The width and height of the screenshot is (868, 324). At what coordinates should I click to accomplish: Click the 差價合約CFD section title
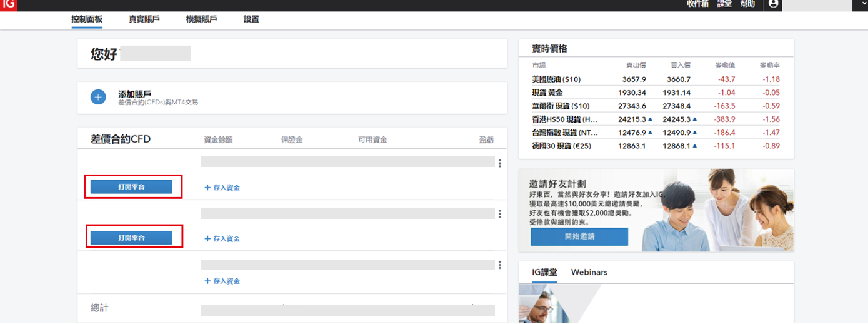click(x=121, y=139)
